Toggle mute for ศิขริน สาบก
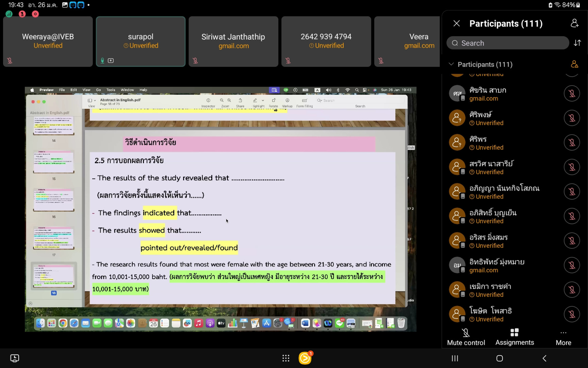The height and width of the screenshot is (368, 588). point(572,93)
